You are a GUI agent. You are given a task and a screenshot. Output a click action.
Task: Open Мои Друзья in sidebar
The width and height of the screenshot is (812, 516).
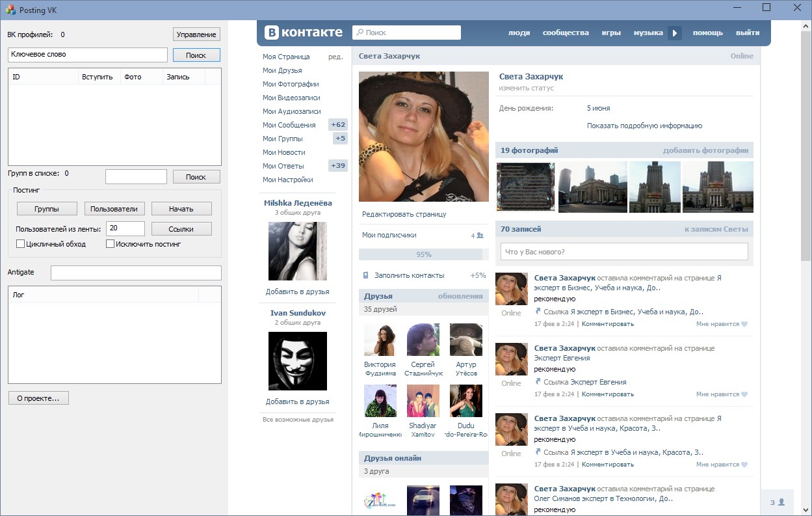click(x=282, y=70)
